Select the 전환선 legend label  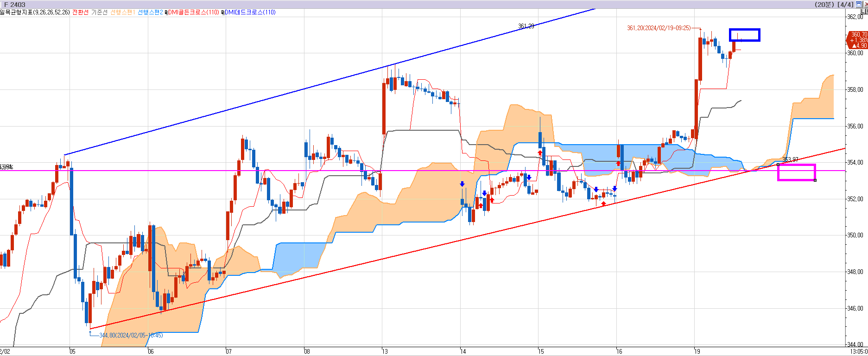tap(80, 13)
